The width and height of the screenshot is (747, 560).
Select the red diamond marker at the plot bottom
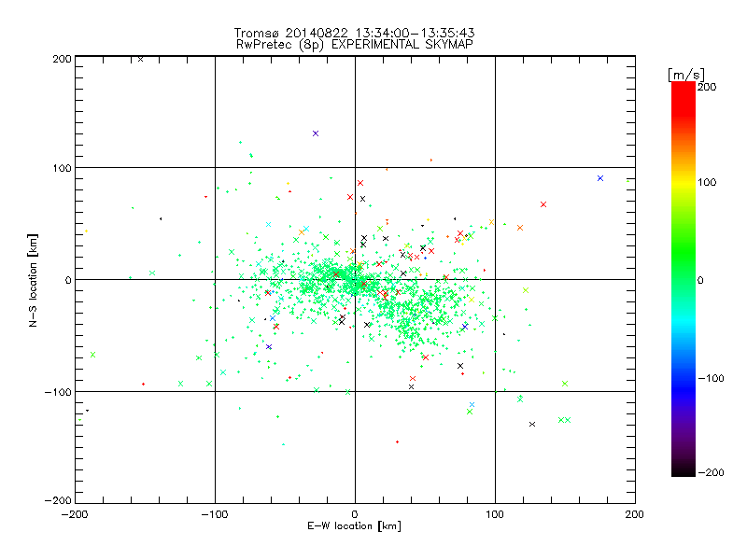[398, 441]
